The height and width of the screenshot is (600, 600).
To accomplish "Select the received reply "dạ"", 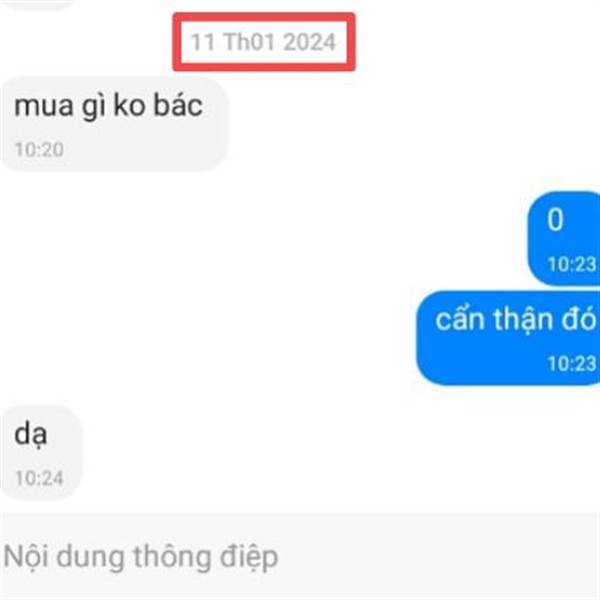I will tap(41, 453).
